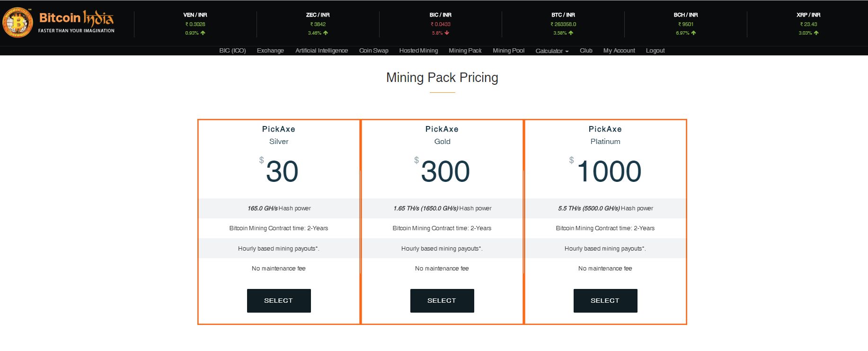
Task: Open the Mining Pool link
Action: tap(508, 51)
